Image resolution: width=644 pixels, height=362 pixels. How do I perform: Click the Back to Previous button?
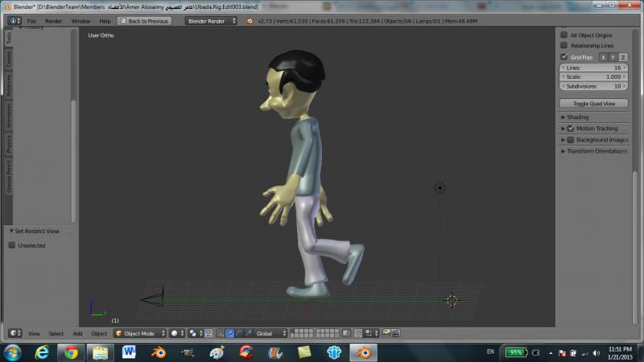pos(144,21)
